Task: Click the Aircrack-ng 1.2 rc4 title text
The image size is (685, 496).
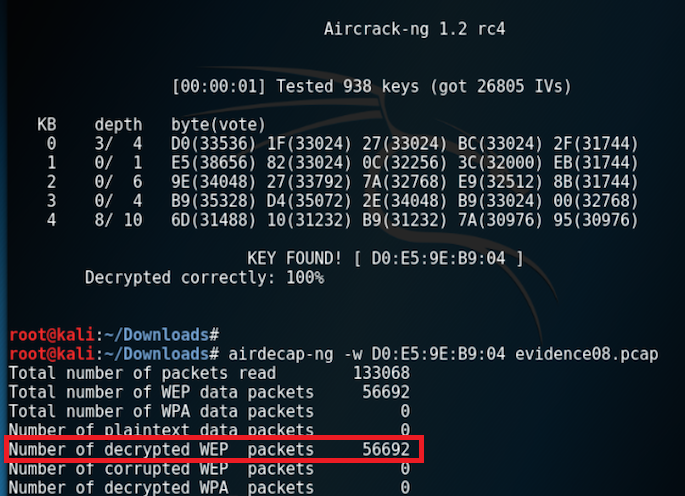Action: coord(415,29)
